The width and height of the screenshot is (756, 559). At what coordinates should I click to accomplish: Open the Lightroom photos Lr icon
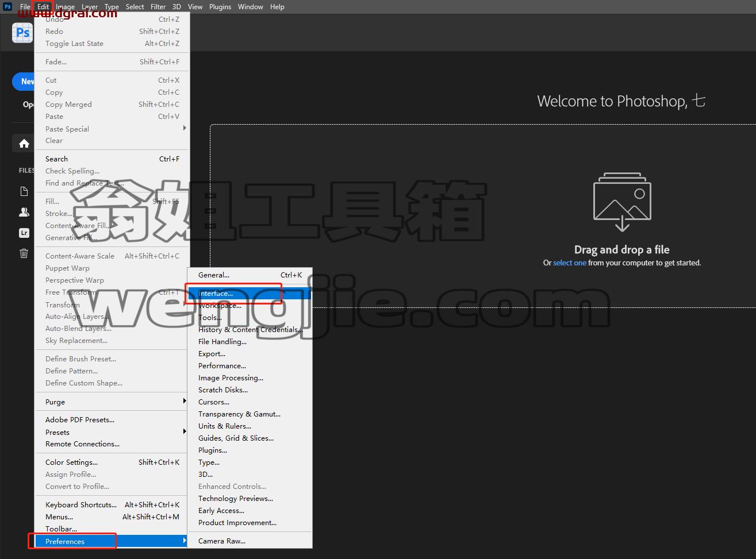pyautogui.click(x=24, y=233)
